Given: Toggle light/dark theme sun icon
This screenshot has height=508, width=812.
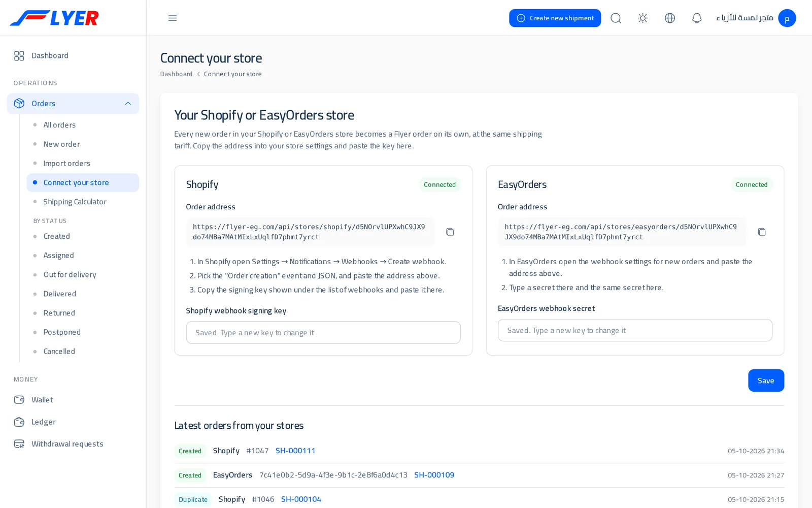Looking at the screenshot, I should [642, 18].
